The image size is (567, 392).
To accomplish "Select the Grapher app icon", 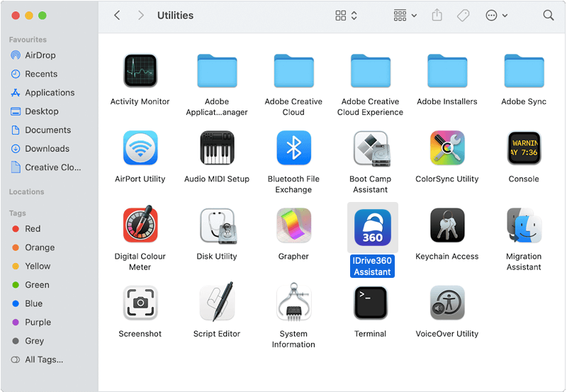I will pos(293,225).
